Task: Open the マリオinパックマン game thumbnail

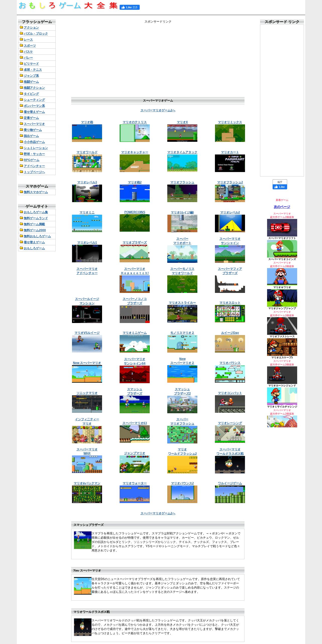Action: tap(87, 494)
